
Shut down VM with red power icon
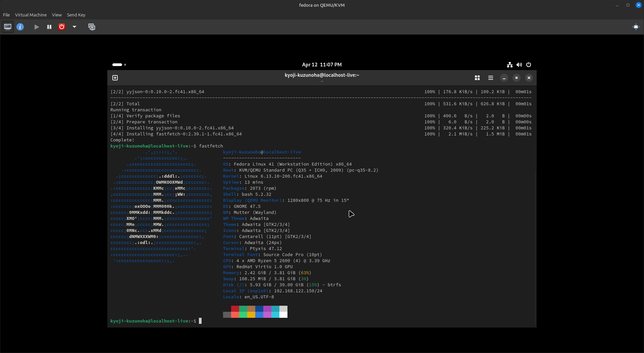pos(62,27)
